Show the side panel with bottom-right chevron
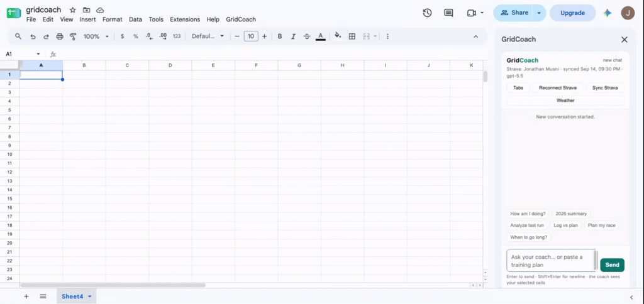The image size is (644, 304). 631,297
